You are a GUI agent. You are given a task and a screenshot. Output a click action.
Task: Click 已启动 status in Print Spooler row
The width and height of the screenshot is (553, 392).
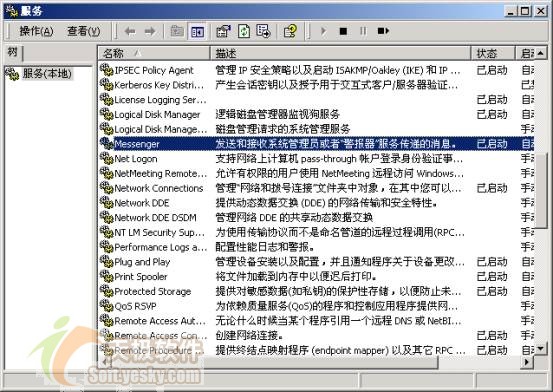pyautogui.click(x=492, y=277)
